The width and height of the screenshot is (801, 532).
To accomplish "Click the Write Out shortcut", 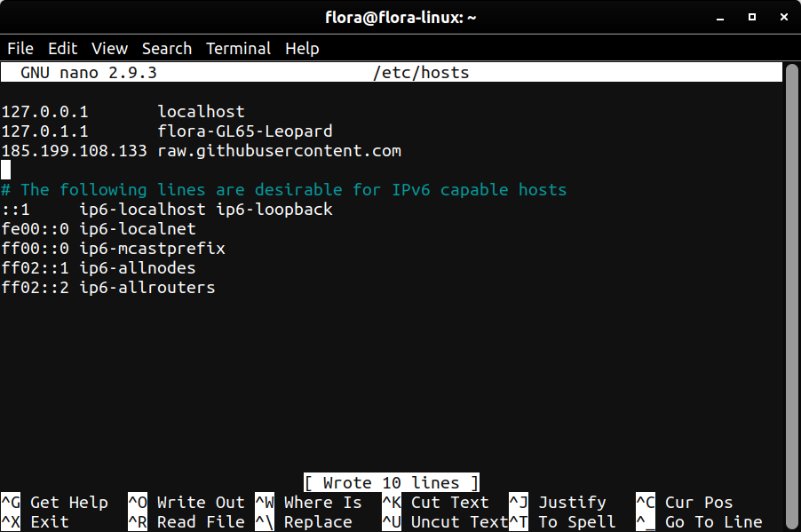I will [200, 502].
